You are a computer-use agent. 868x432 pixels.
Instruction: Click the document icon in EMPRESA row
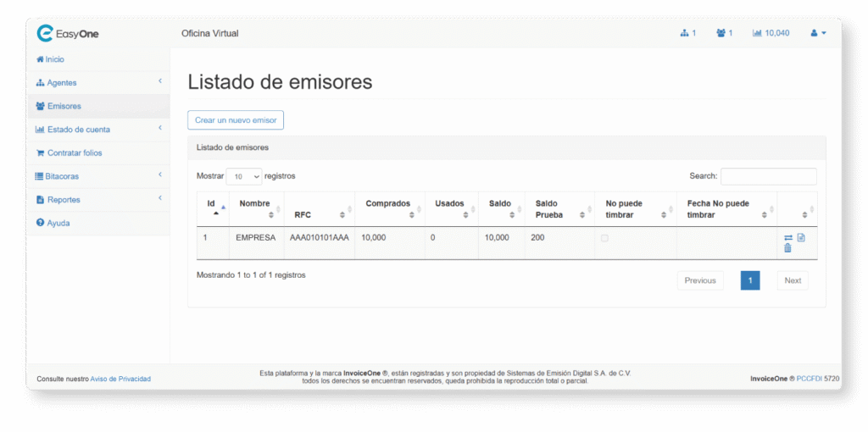tap(801, 238)
